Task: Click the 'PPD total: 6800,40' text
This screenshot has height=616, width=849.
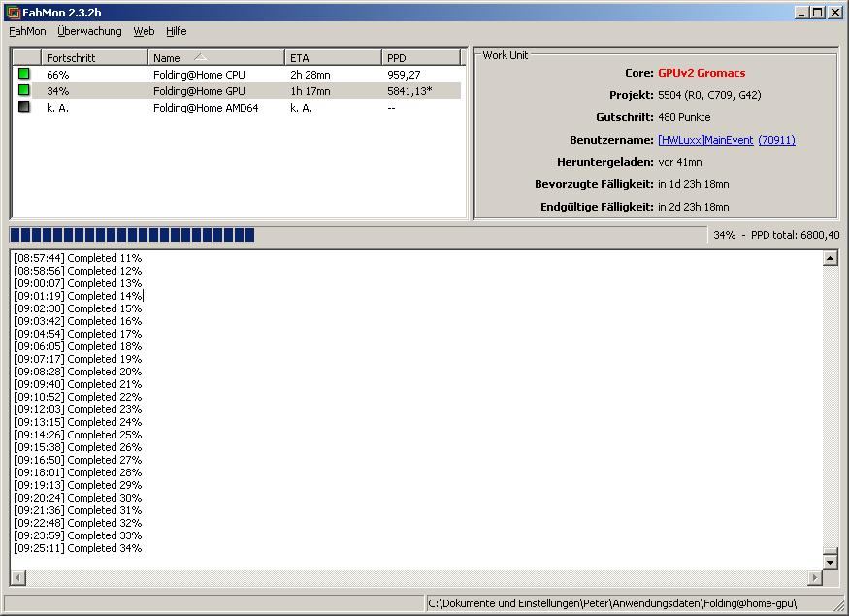Action: [x=795, y=235]
